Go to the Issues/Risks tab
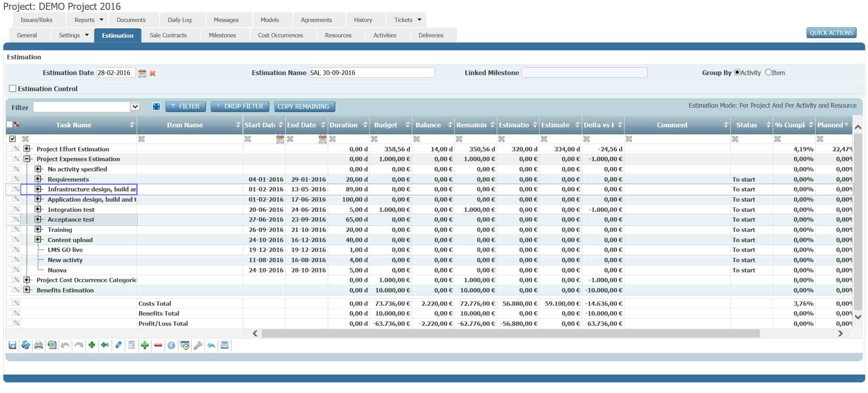 (37, 20)
